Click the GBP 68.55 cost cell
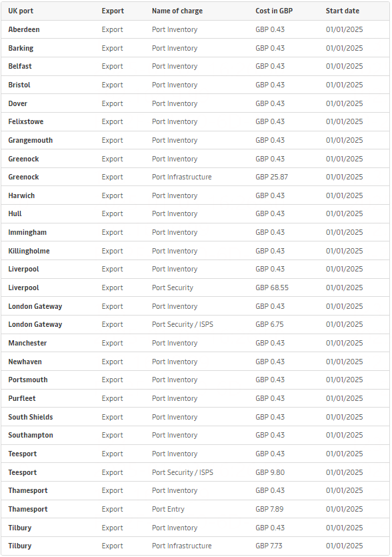392x557 pixels. [271, 288]
